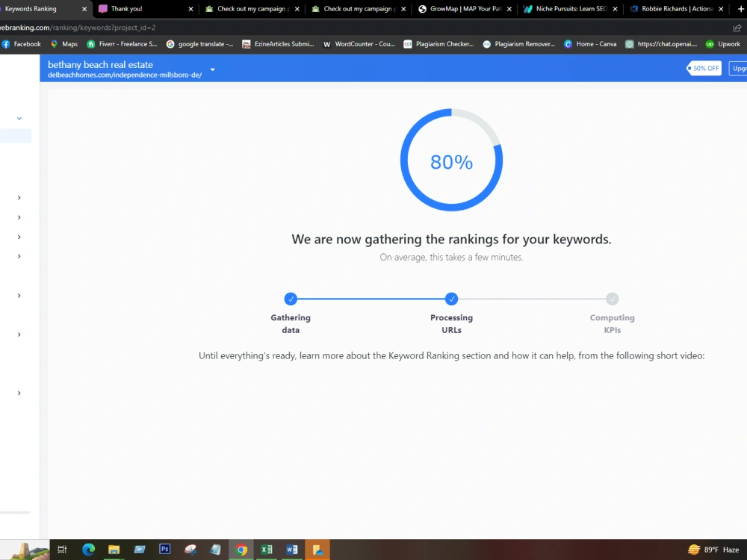The width and height of the screenshot is (747, 560).
Task: Expand the bottom sidebar section chevron
Action: click(19, 393)
